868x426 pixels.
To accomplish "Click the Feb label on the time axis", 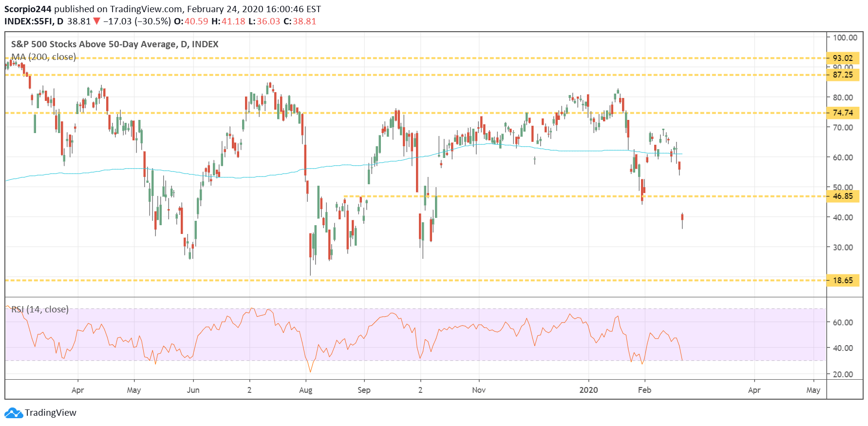I will pyautogui.click(x=645, y=390).
